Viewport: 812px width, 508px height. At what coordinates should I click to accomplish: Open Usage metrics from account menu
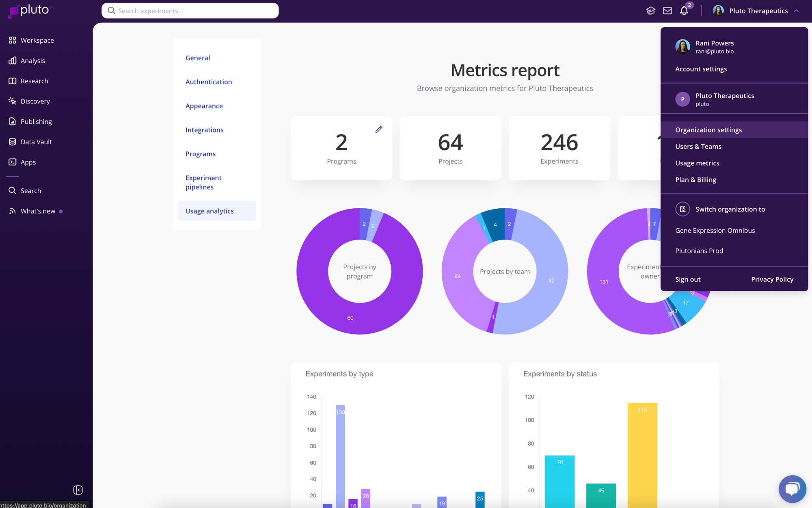click(x=697, y=163)
